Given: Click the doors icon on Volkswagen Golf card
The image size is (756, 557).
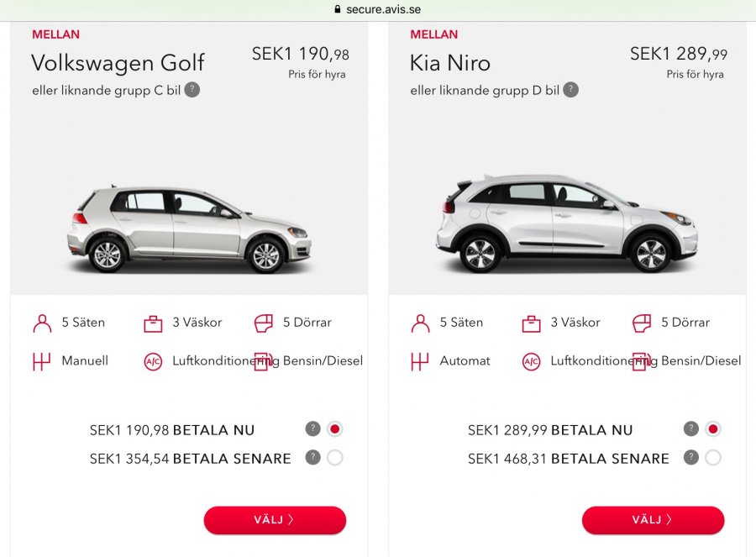Looking at the screenshot, I should (264, 323).
